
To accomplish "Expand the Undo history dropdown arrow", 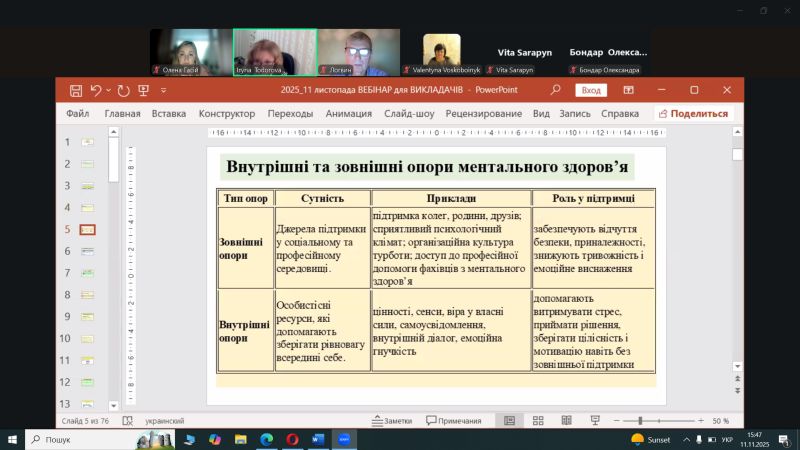I will click(x=108, y=90).
